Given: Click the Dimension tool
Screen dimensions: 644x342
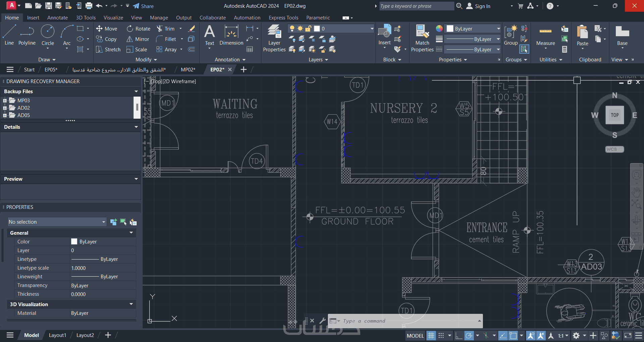Looking at the screenshot, I should tap(231, 35).
